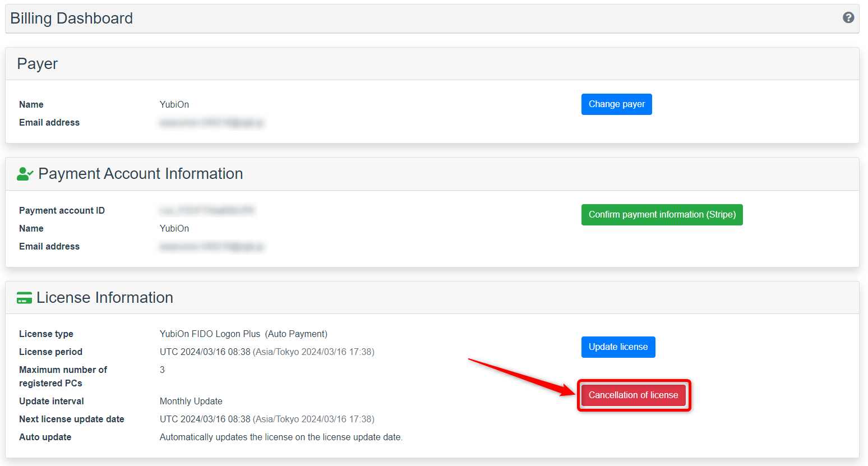Select the YubiOn FIDO Logon Plus license type

(244, 334)
